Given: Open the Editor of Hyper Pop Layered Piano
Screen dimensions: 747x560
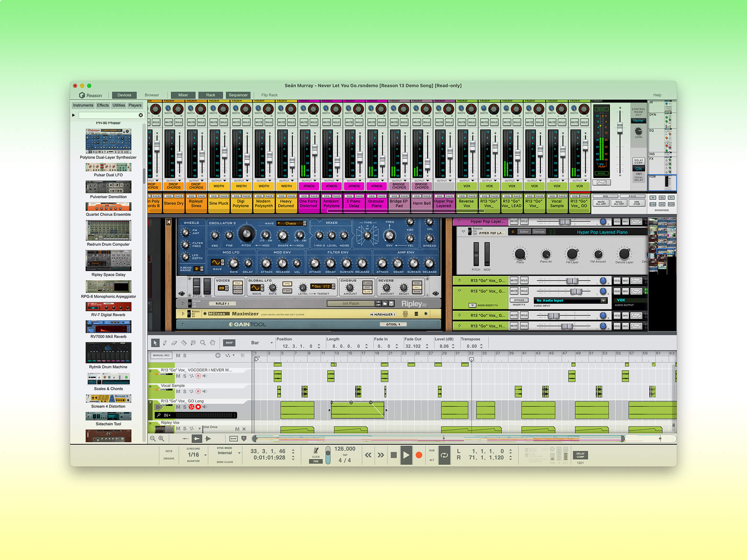Looking at the screenshot, I should click(x=524, y=232).
